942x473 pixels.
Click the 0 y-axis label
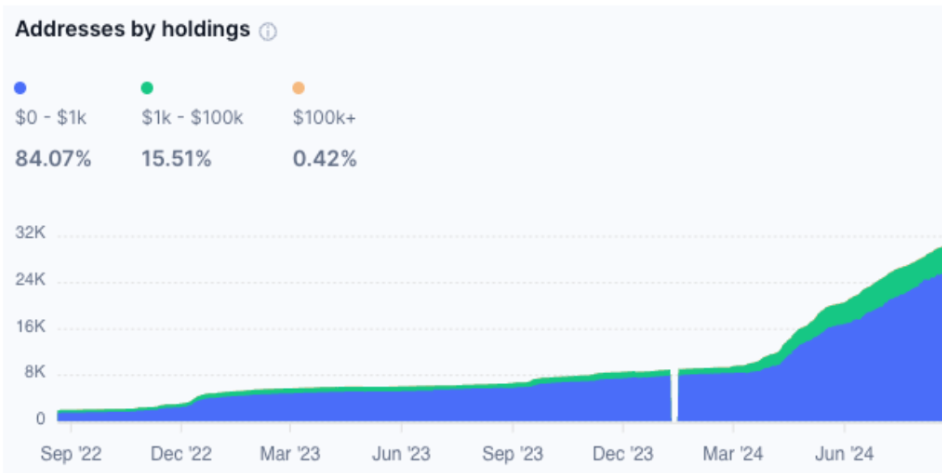(x=40, y=418)
